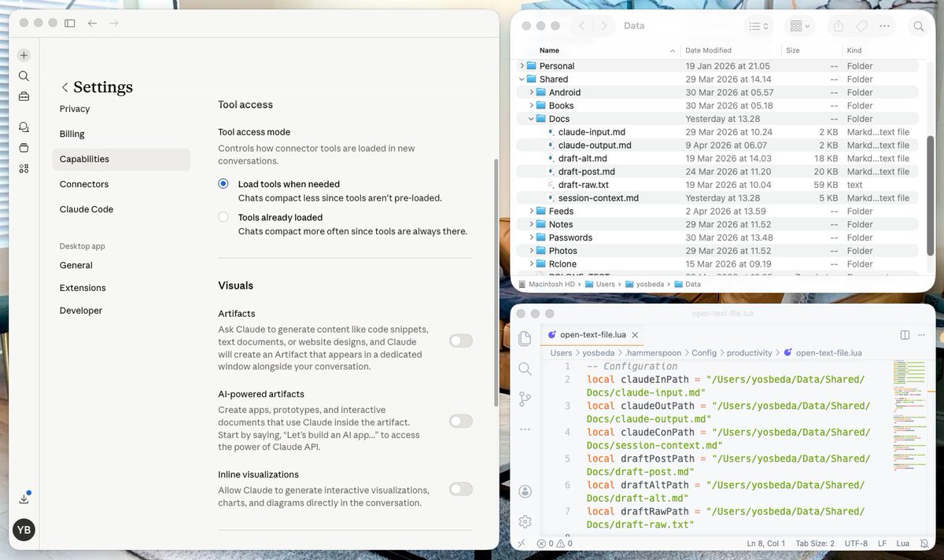Viewport: 944px width, 560px height.
Task: Click VS Code notifications bell in status bar
Action: (923, 543)
